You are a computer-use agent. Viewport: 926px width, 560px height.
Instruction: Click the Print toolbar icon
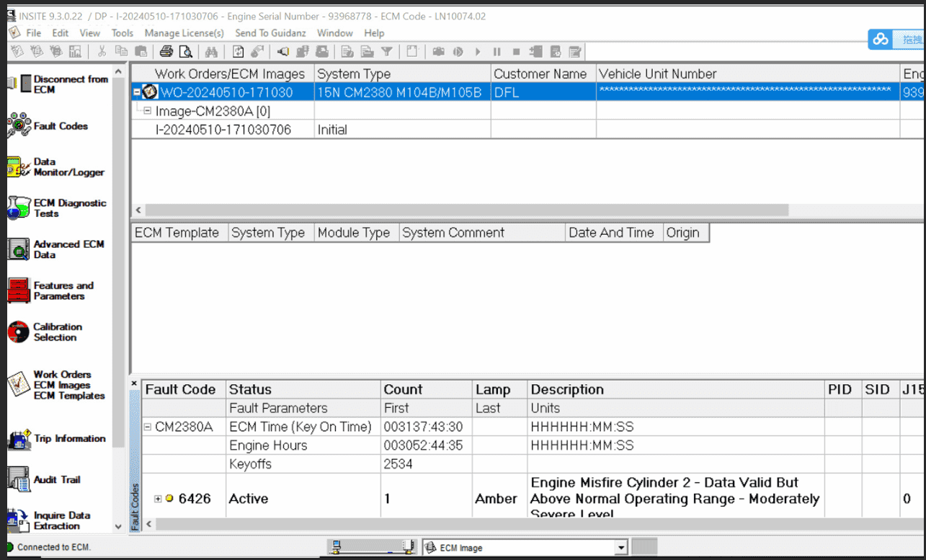tap(166, 52)
